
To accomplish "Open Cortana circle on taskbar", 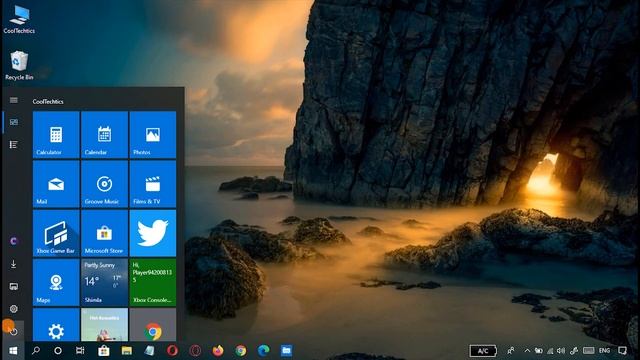I will pos(58,351).
